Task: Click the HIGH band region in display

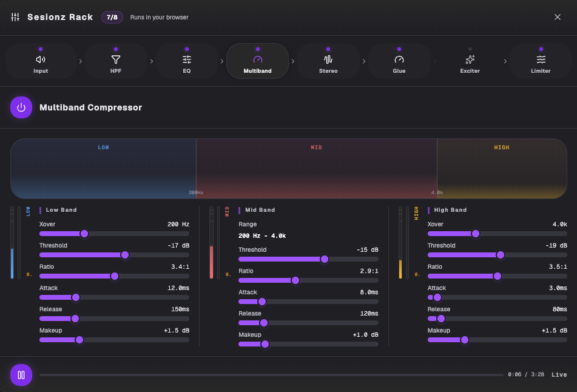Action: 502,169
